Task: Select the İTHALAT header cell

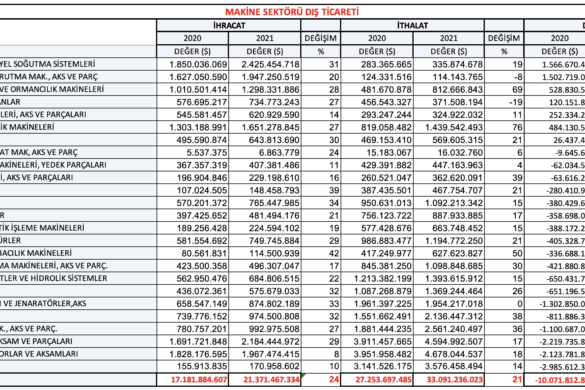Action: [412, 25]
